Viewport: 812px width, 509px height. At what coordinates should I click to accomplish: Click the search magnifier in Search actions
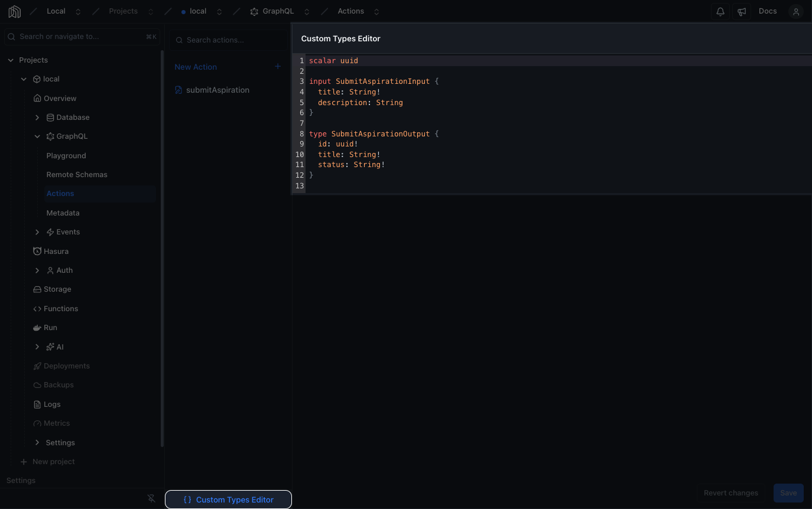[179, 40]
